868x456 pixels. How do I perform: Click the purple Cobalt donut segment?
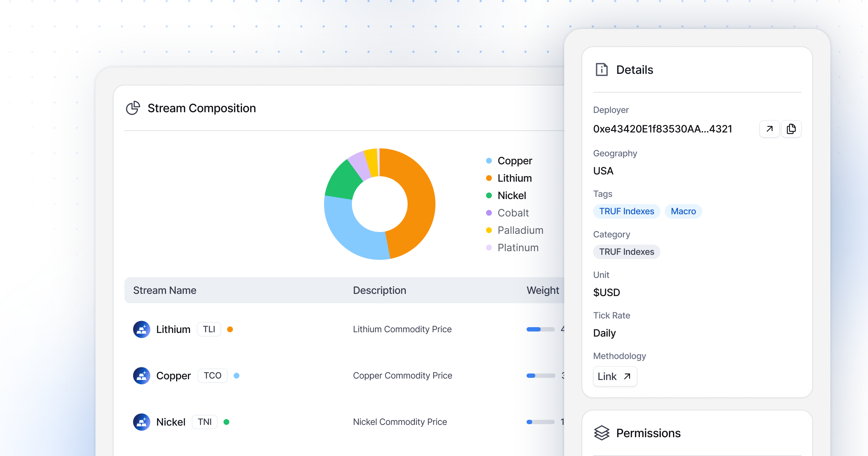[x=360, y=165]
